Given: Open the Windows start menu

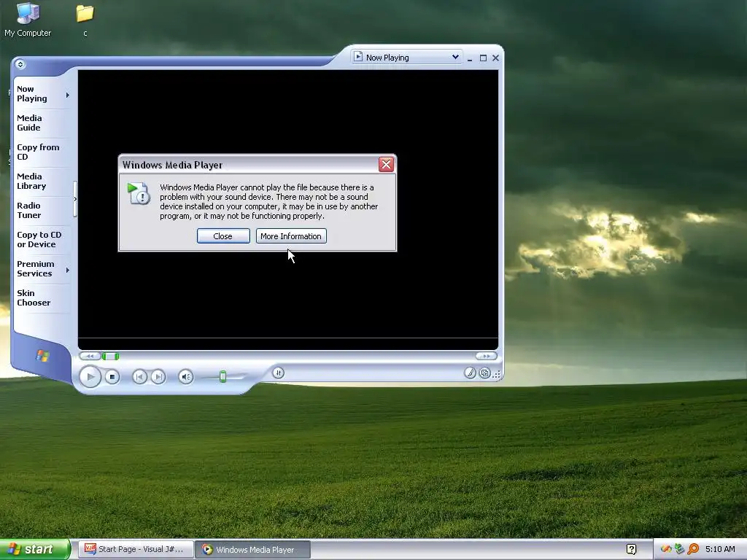Looking at the screenshot, I should coord(35,550).
